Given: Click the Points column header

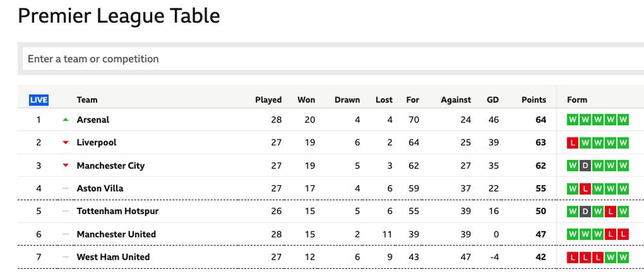Looking at the screenshot, I should click(x=534, y=100).
